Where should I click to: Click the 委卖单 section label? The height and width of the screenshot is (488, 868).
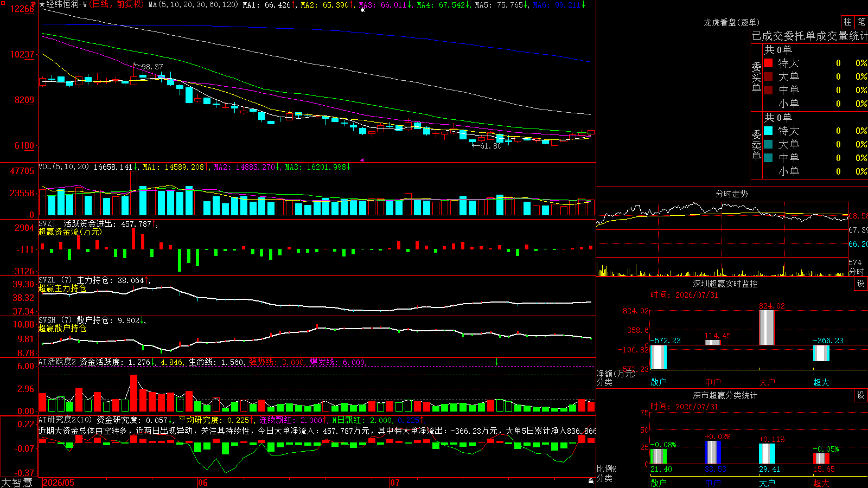(756, 145)
